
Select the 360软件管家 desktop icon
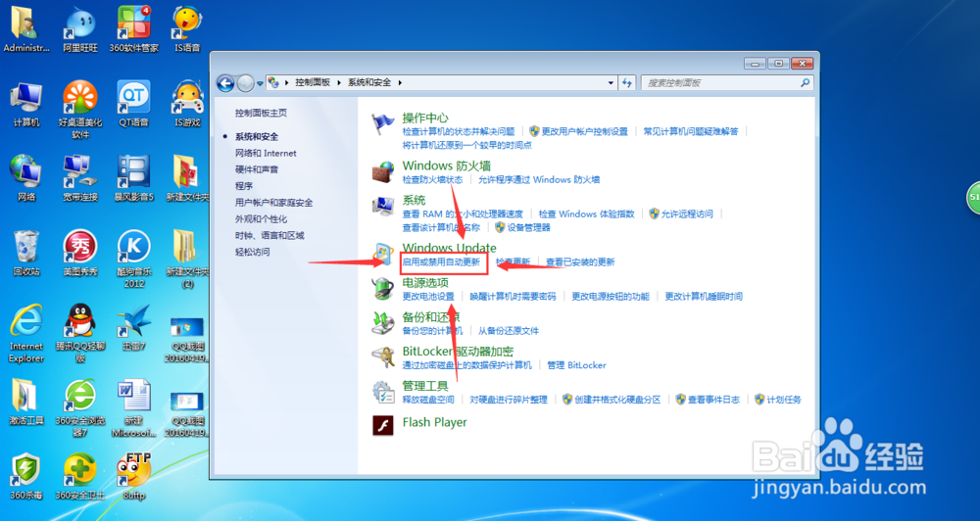[x=133, y=29]
